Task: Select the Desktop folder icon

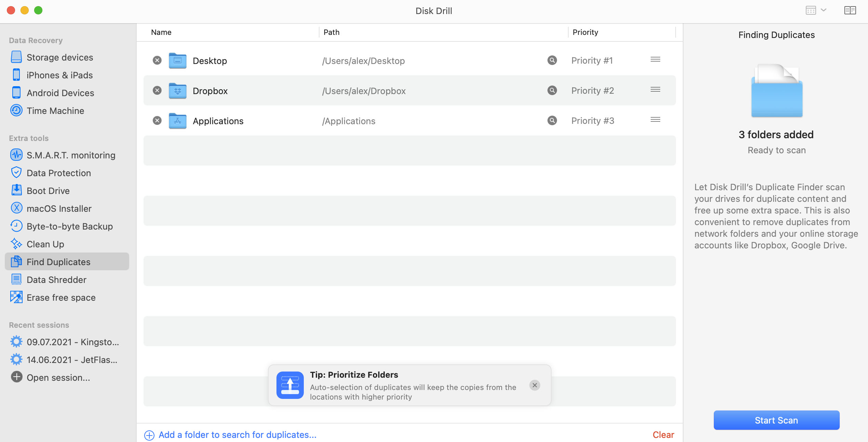Action: [x=178, y=61]
